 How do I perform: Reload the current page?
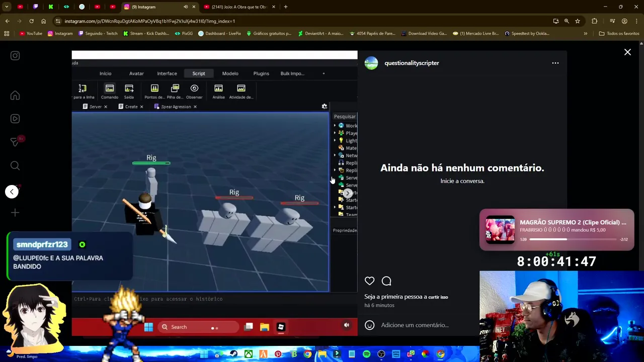pyautogui.click(x=31, y=21)
